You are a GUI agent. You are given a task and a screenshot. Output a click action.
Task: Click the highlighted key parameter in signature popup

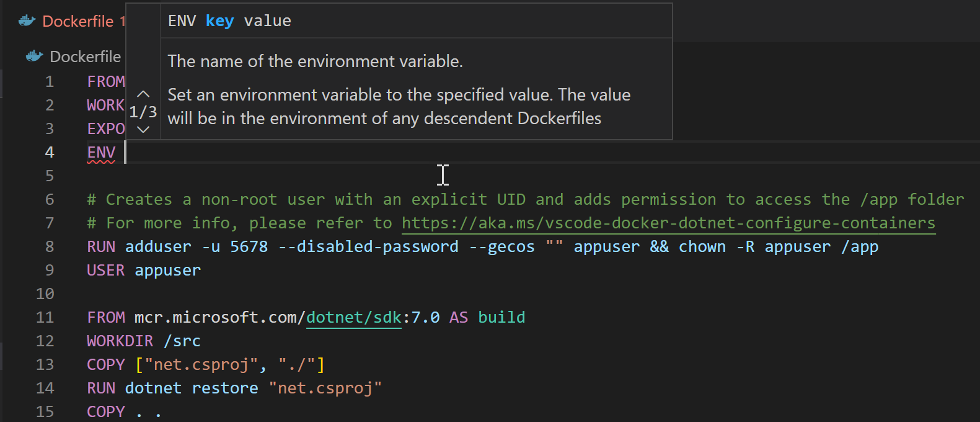pos(219,21)
